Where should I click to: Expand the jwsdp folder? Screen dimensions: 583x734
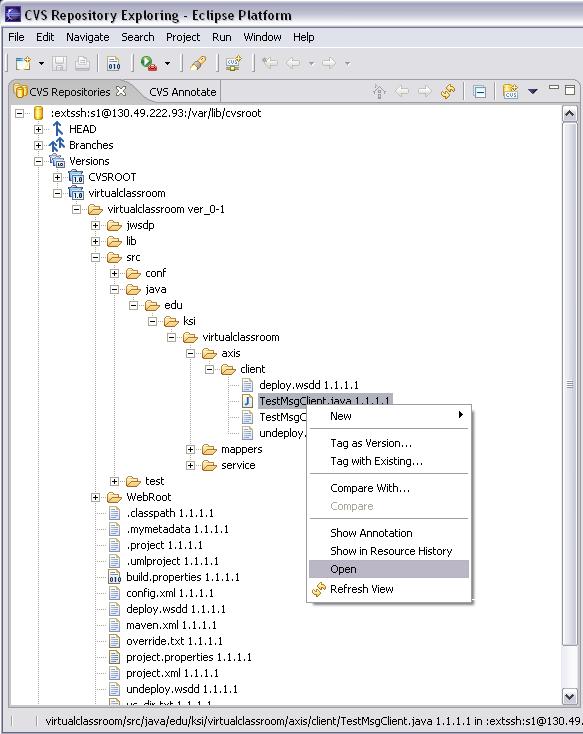pos(96,225)
